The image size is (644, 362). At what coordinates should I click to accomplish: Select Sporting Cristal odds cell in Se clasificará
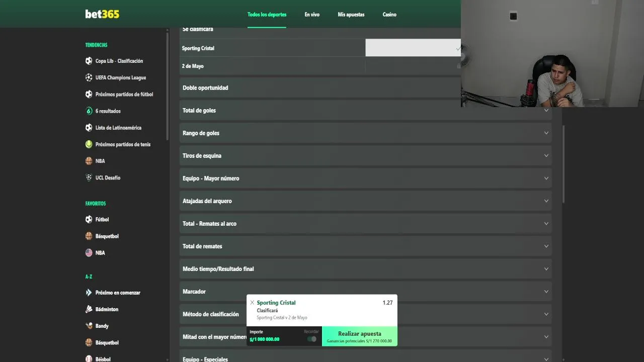click(413, 48)
